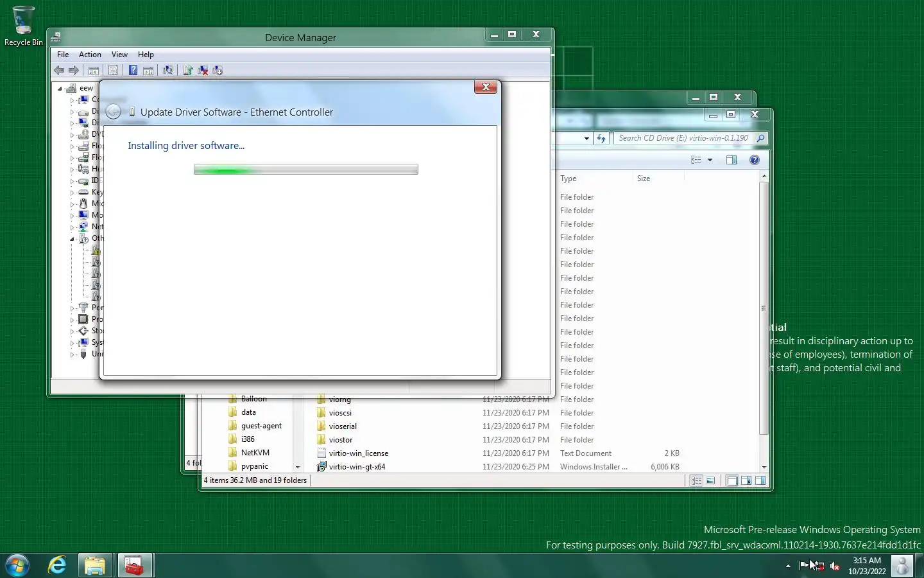
Task: Click the navigation pane scroll-down arrow
Action: [x=298, y=467]
